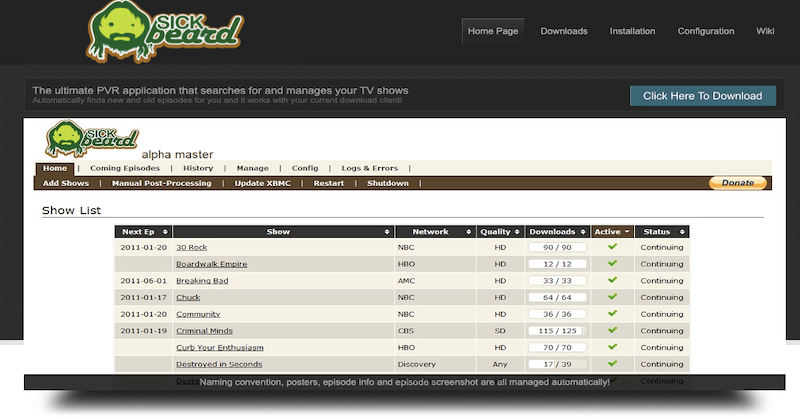The height and width of the screenshot is (419, 800).
Task: Click the yellow Donate button
Action: [x=738, y=183]
